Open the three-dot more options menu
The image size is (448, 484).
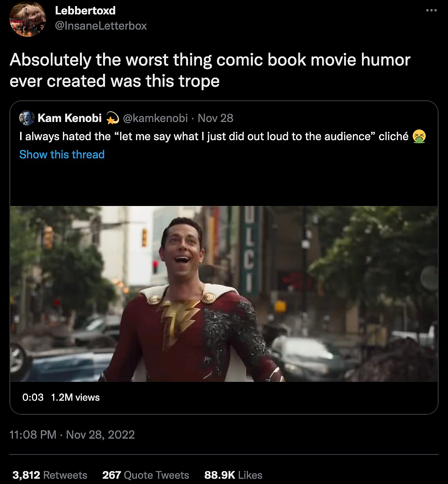pyautogui.click(x=431, y=10)
